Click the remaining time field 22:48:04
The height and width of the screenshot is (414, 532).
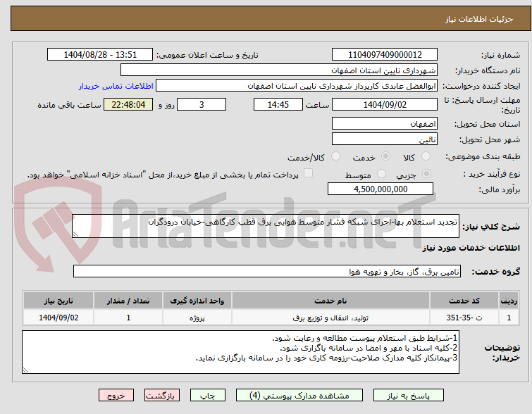(128, 104)
